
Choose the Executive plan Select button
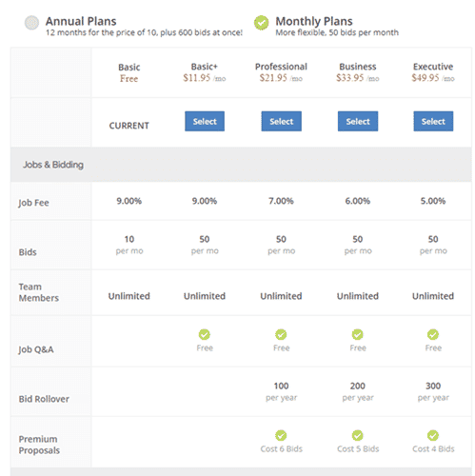coord(433,121)
